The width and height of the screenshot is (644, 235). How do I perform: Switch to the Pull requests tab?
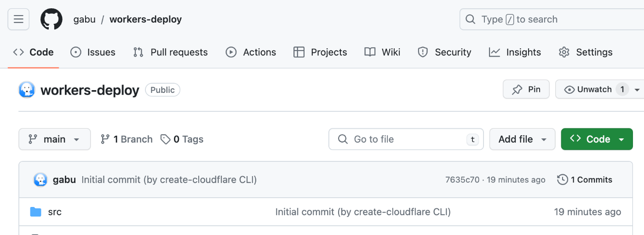point(171,52)
